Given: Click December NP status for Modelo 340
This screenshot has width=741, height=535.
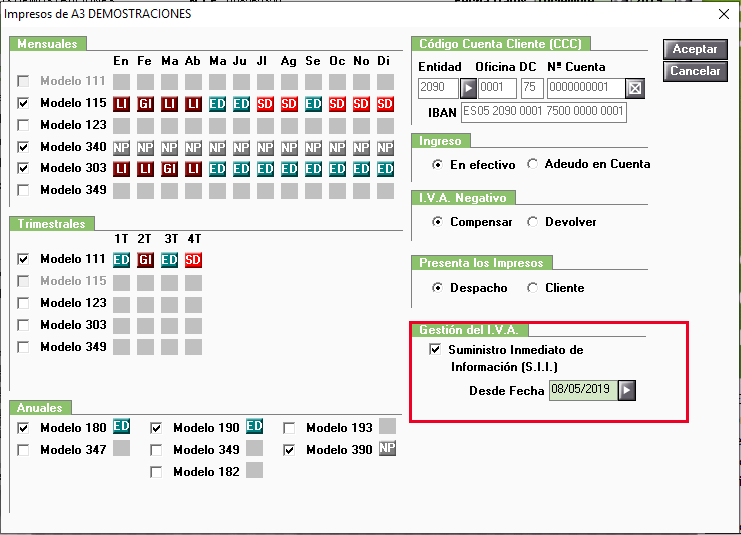Looking at the screenshot, I should point(385,147).
